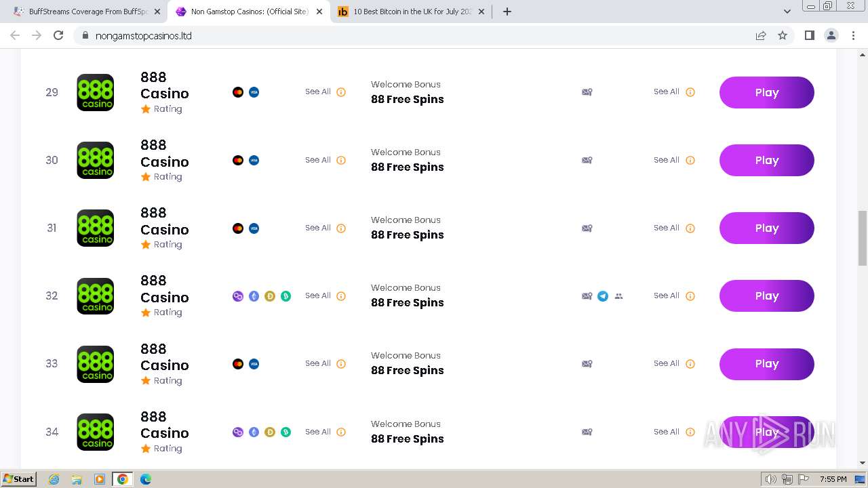Screen dimensions: 868x488
Task: Click the page vertical scrollbar thumb
Action: click(x=863, y=238)
